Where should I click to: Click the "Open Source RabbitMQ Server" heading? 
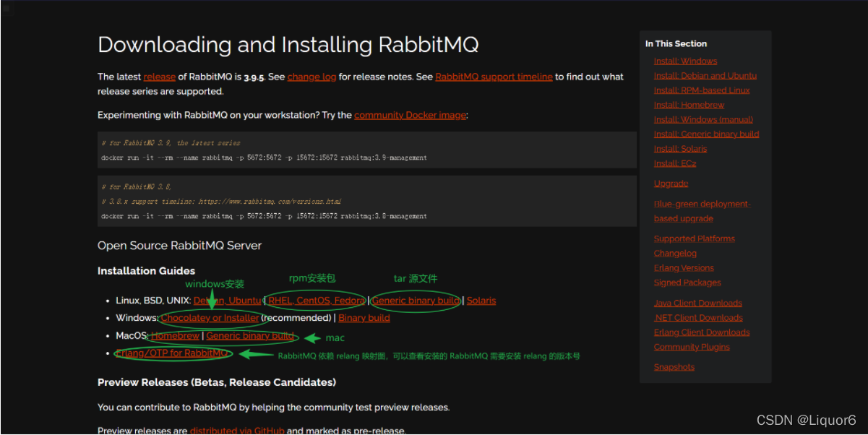tap(179, 246)
